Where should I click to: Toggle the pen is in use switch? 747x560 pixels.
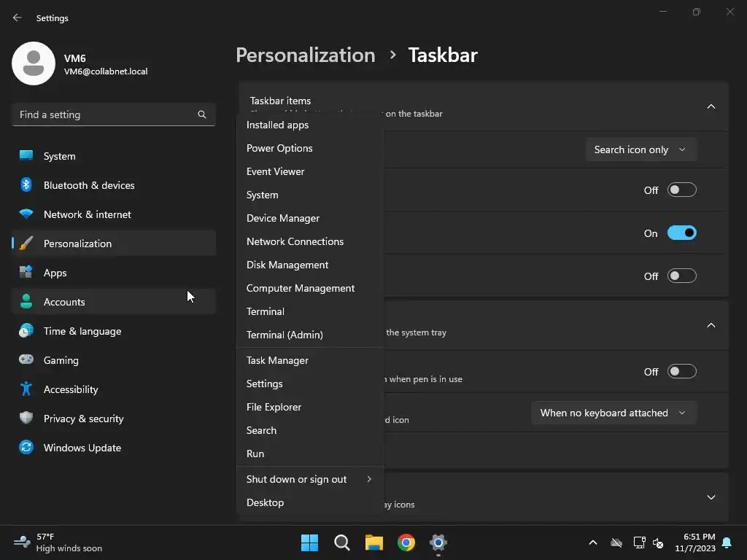pyautogui.click(x=682, y=371)
